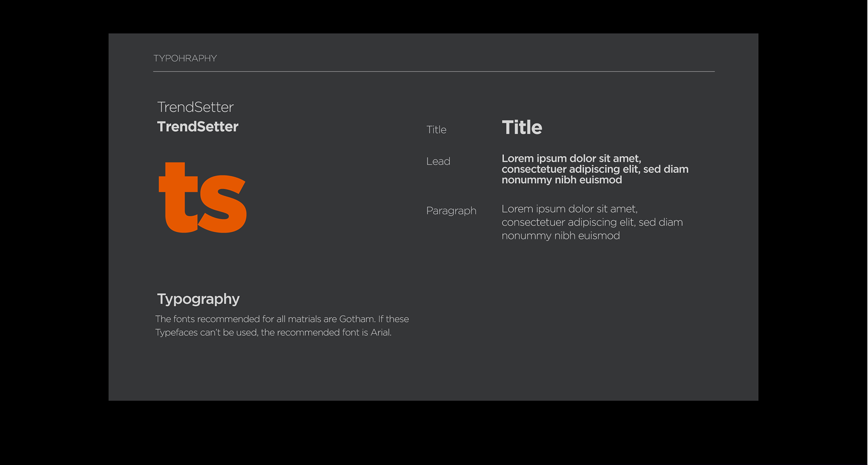This screenshot has height=465, width=868.
Task: Click the first line of the light paragraph text
Action: point(569,209)
